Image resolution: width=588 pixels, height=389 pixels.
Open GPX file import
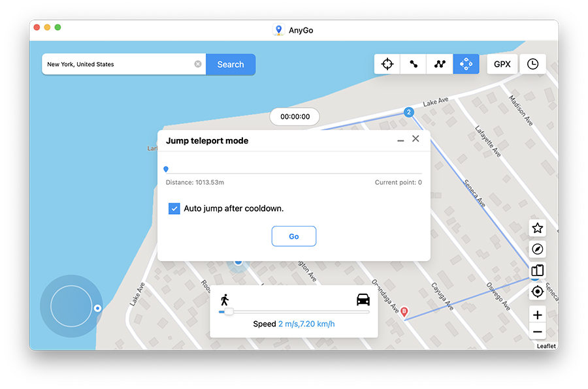coord(502,64)
